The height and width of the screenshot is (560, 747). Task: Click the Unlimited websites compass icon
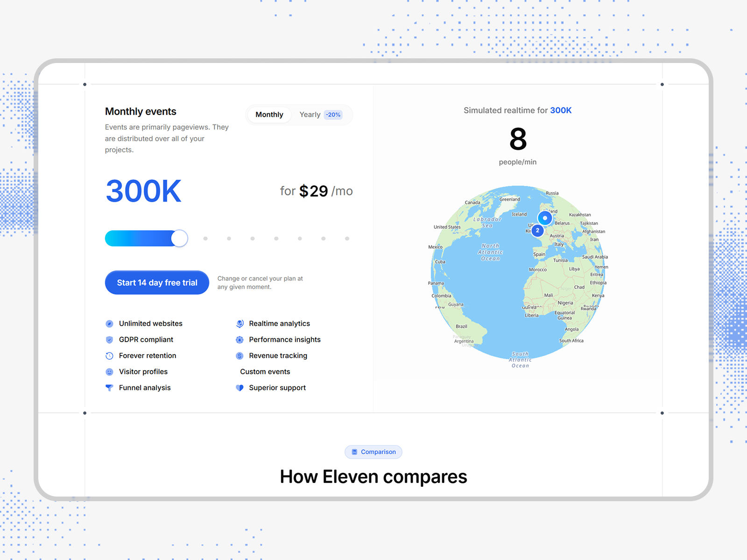pyautogui.click(x=109, y=324)
